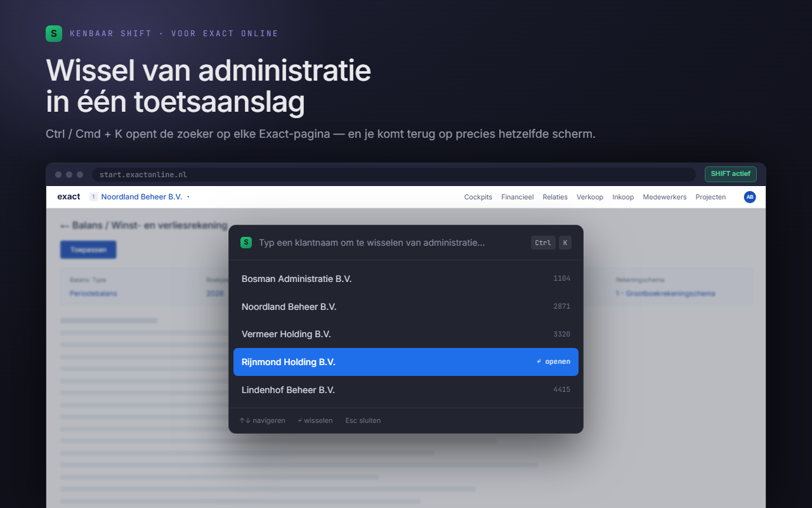This screenshot has height=508, width=812.
Task: Click the Periodebalans value
Action: click(93, 293)
